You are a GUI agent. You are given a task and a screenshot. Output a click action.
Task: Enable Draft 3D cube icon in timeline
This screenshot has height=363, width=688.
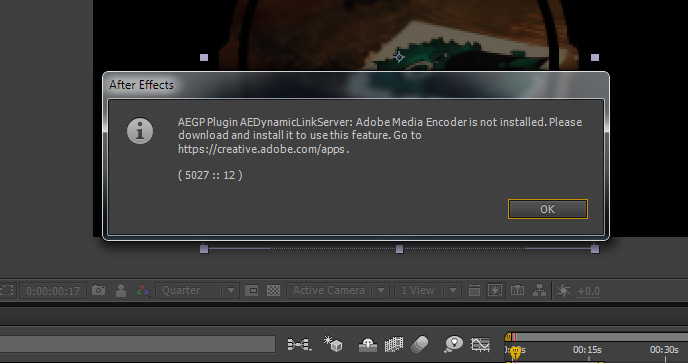click(333, 344)
